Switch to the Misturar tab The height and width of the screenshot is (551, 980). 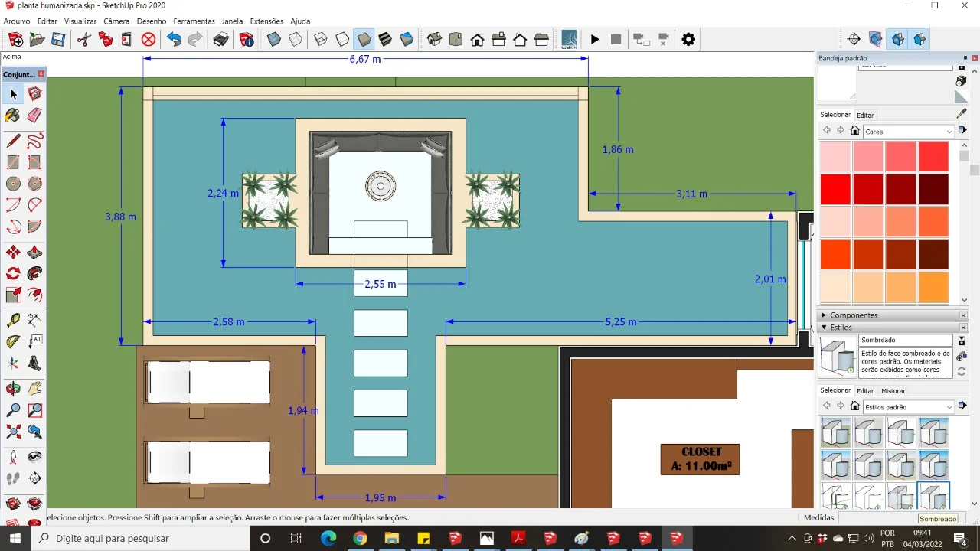pyautogui.click(x=893, y=391)
